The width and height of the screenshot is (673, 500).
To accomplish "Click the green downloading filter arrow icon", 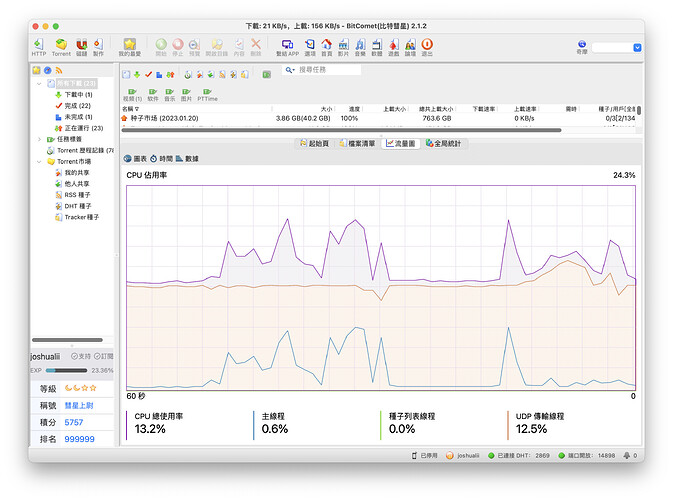I will (137, 75).
